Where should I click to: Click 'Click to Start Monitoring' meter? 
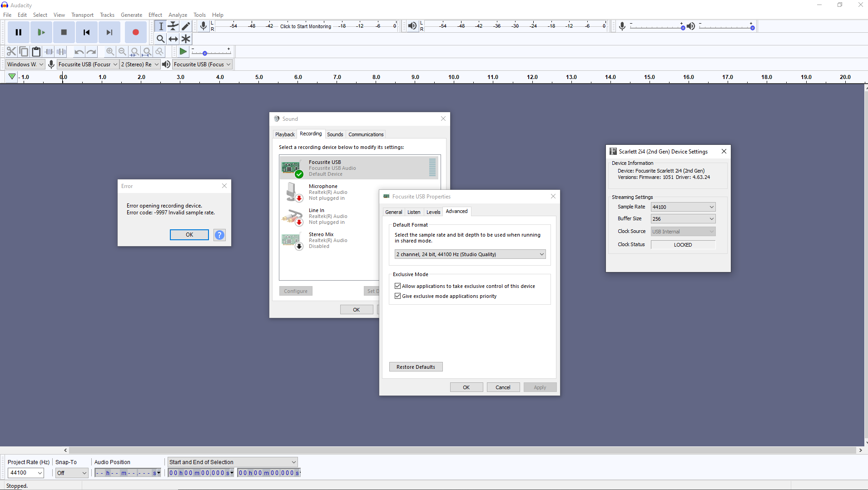(x=306, y=26)
